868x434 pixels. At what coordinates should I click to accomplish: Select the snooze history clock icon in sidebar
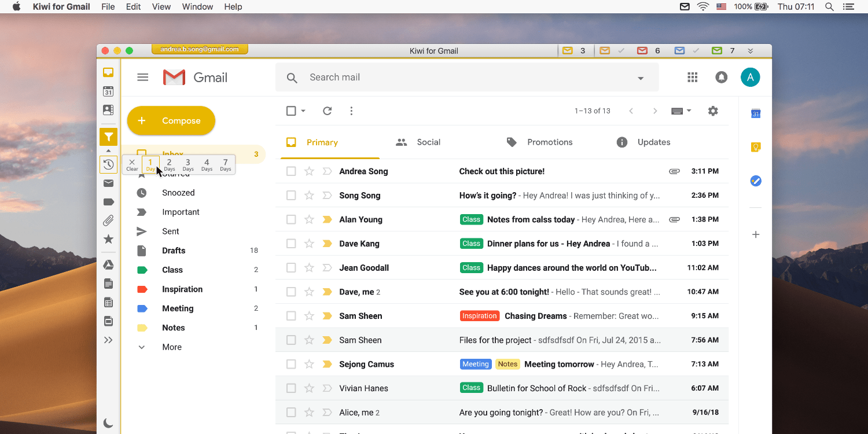pyautogui.click(x=108, y=164)
